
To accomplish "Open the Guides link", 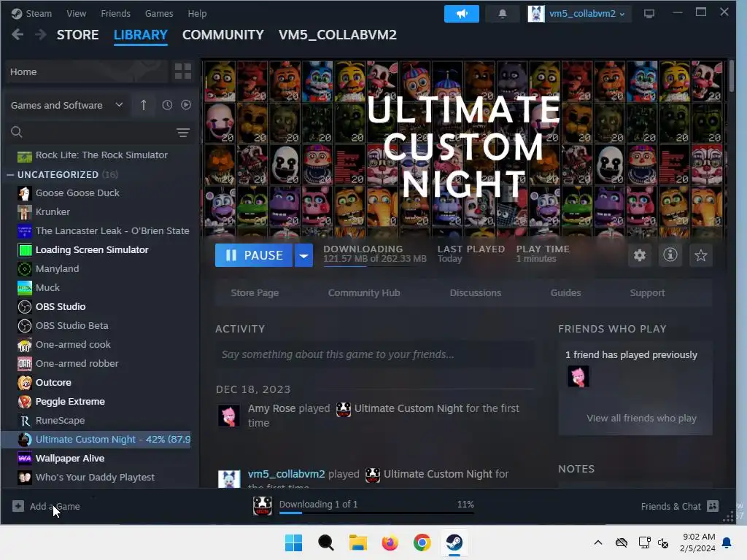I will coord(565,293).
